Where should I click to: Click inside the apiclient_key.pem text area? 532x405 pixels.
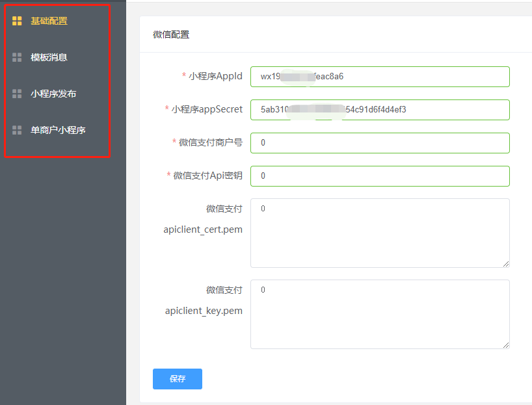pos(380,314)
